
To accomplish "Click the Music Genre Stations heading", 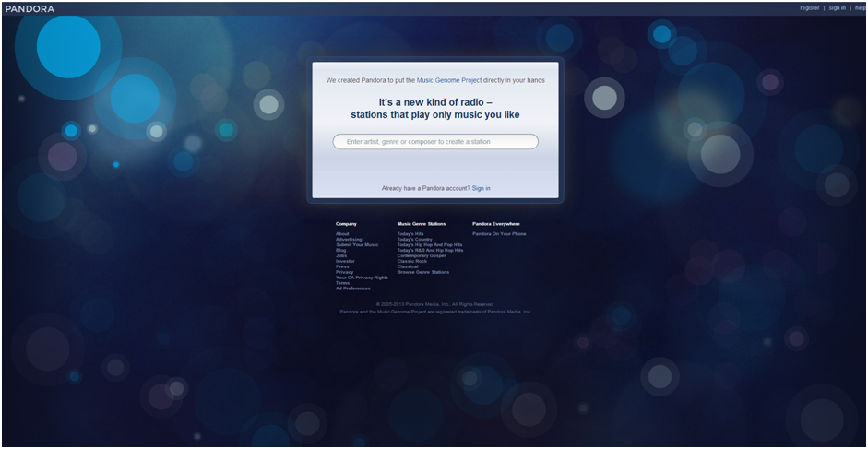I will pos(422,224).
